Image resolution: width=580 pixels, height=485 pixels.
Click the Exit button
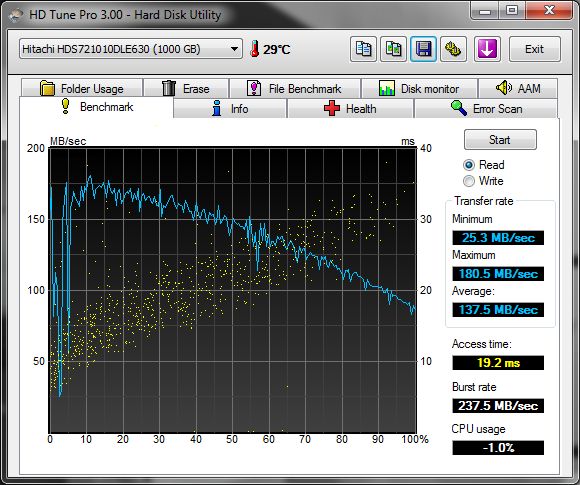click(535, 49)
